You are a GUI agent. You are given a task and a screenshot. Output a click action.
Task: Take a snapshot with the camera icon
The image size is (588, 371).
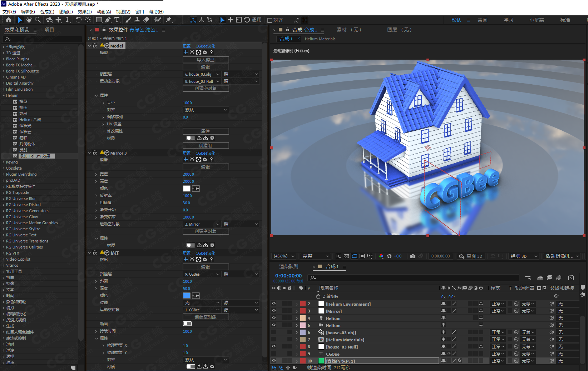coord(413,256)
